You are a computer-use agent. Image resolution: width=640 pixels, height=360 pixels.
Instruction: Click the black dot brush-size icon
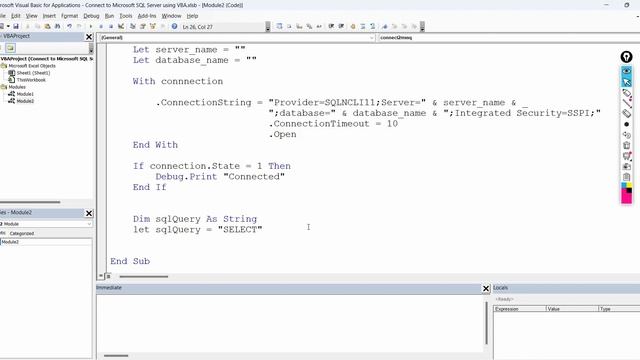(627, 124)
